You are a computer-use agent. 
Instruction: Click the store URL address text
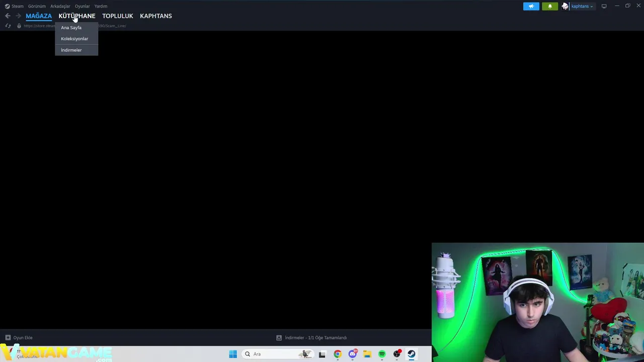point(75,26)
